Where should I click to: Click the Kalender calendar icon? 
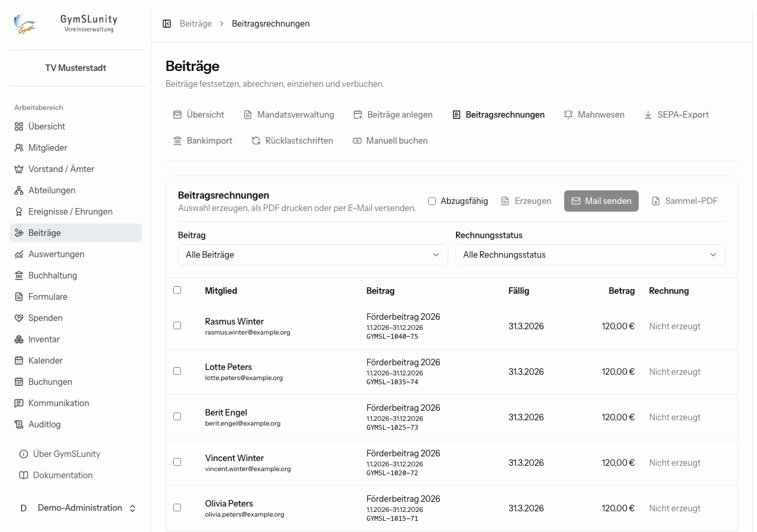point(19,361)
